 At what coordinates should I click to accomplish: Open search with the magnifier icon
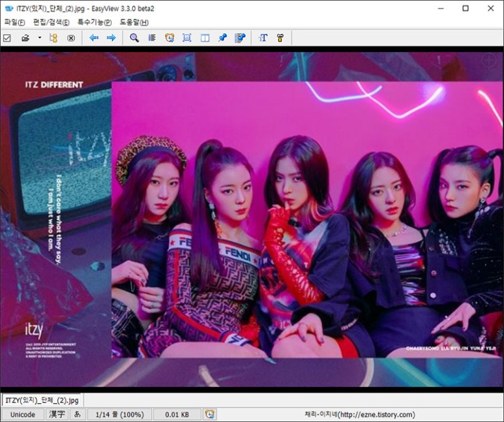(134, 38)
